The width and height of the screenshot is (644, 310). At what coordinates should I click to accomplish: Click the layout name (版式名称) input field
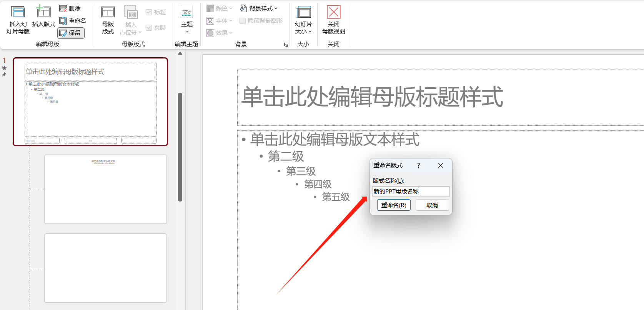(x=411, y=192)
